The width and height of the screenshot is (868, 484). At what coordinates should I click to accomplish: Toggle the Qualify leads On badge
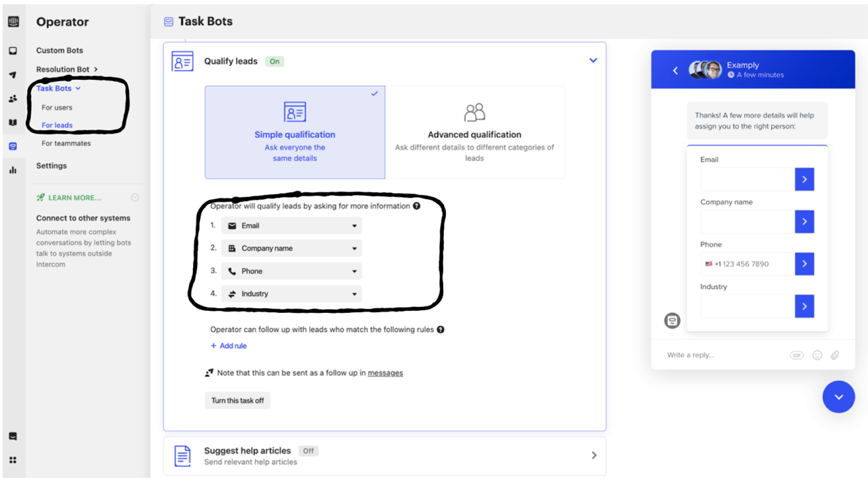[x=274, y=61]
